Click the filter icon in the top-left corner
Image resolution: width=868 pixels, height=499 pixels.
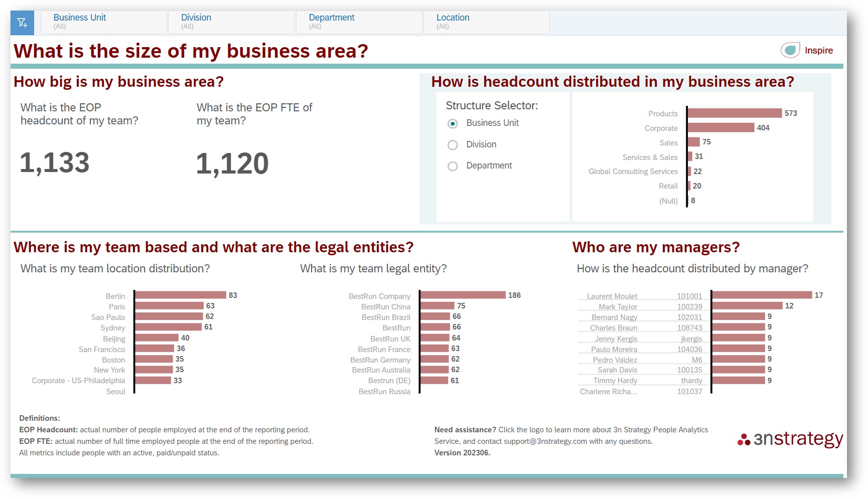tap(22, 22)
